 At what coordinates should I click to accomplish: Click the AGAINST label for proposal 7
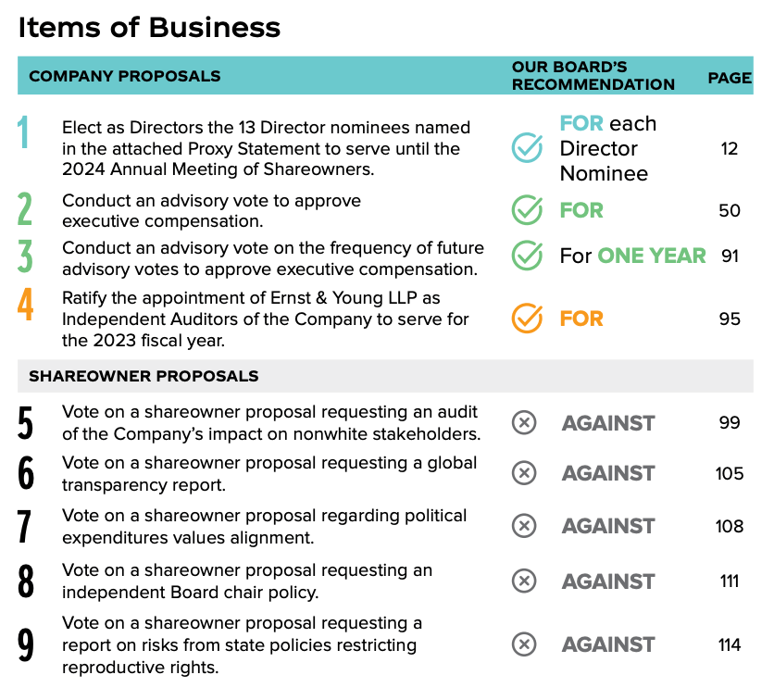click(x=608, y=526)
